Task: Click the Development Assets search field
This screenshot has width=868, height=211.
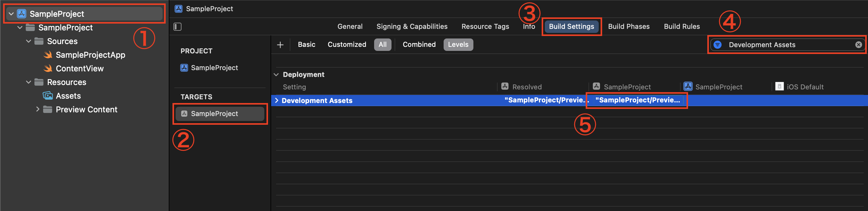Action: (x=787, y=45)
